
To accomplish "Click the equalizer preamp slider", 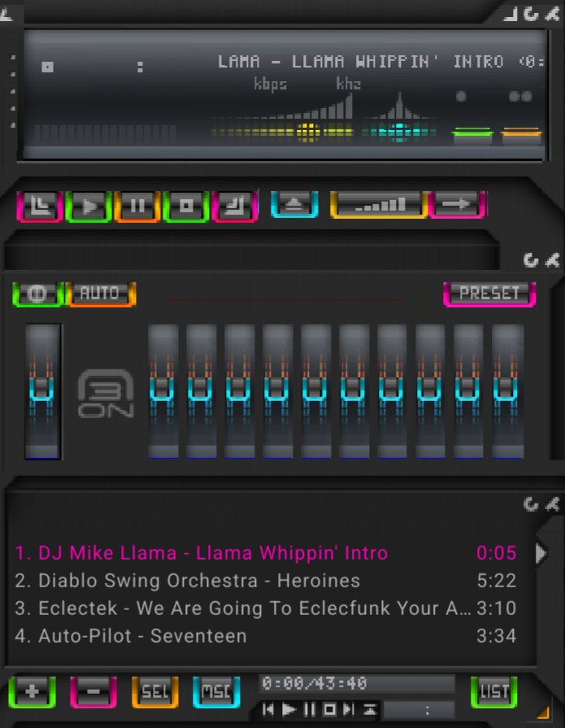I will click(x=42, y=391).
